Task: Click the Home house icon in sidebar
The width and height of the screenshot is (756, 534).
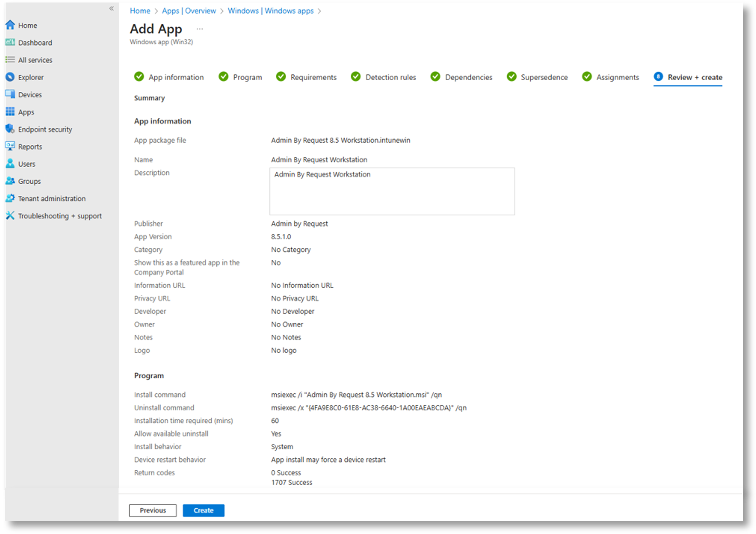Action: click(x=10, y=25)
